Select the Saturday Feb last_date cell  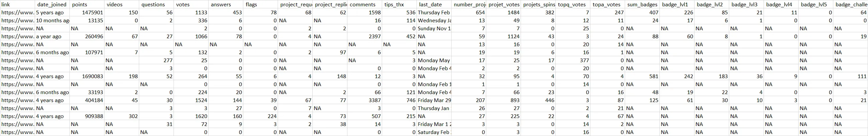[434, 132]
